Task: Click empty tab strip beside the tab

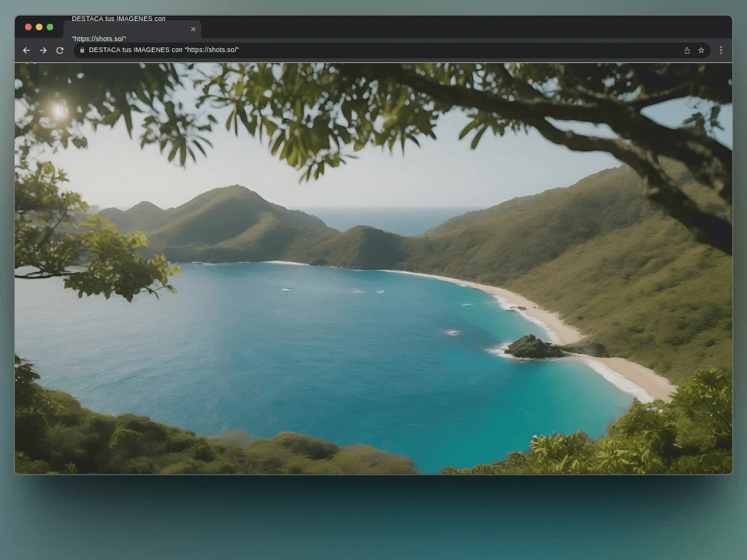Action: coord(467,28)
